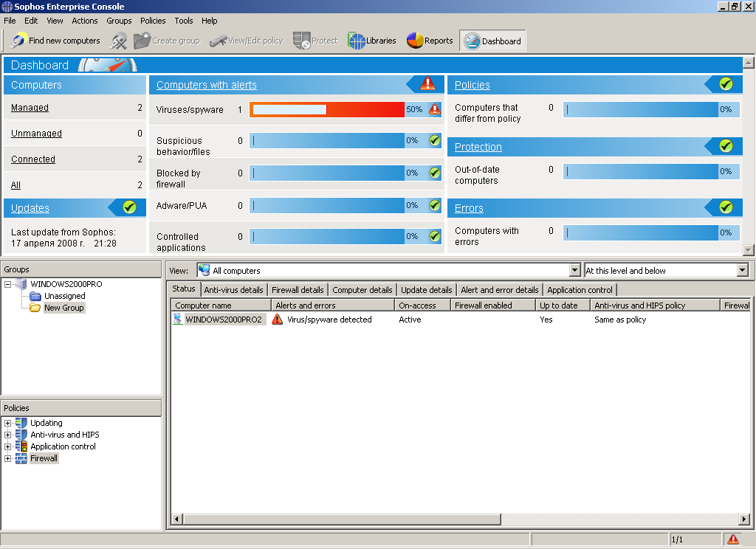Viewport: 756px width, 549px height.
Task: Click the Computers with alerts link
Action: 207,85
